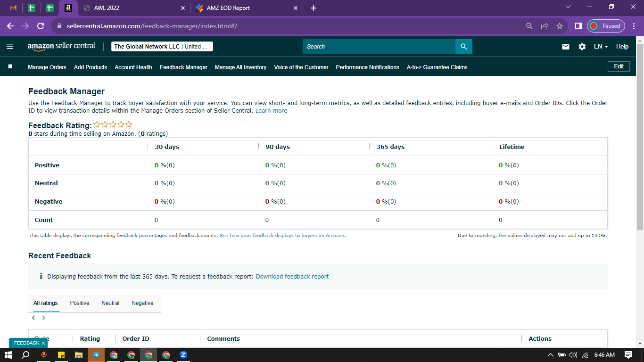This screenshot has width=644, height=362.
Task: Go to Manage All Inventory
Action: 240,67
